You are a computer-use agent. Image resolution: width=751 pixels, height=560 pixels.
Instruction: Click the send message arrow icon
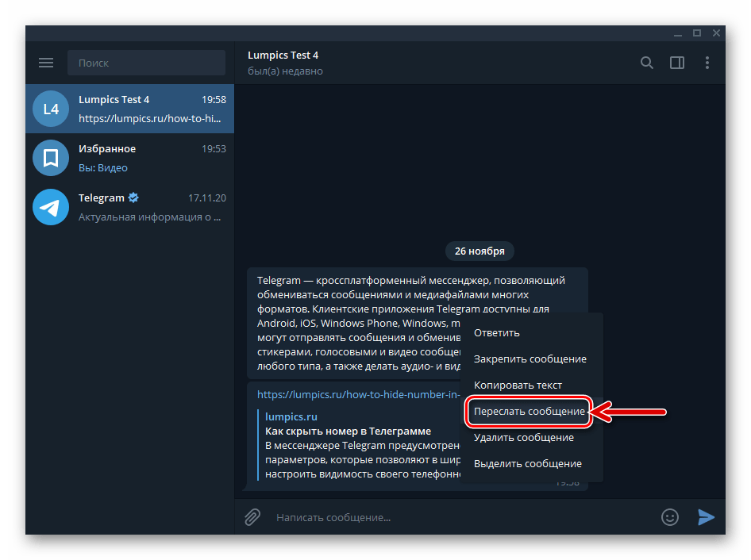pos(707,517)
